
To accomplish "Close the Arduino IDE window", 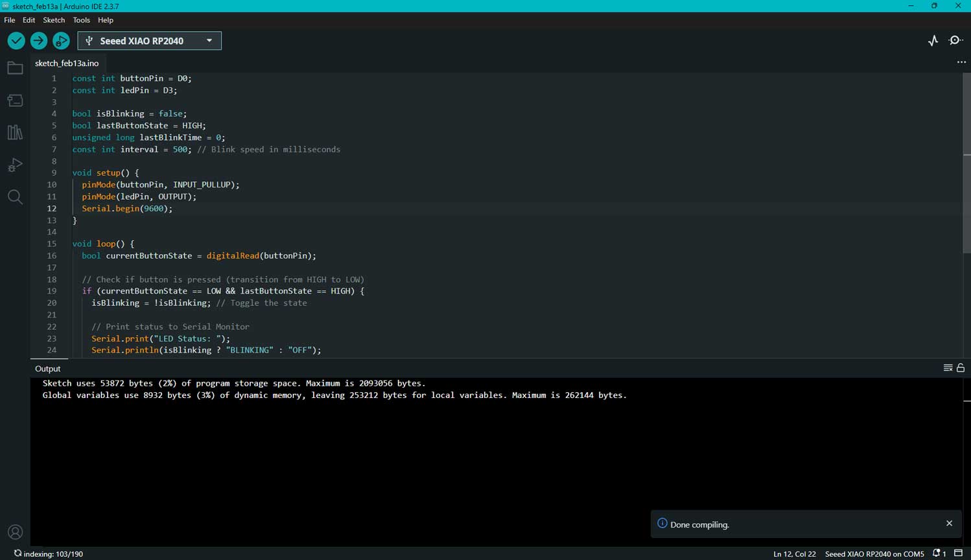I will pyautogui.click(x=958, y=6).
